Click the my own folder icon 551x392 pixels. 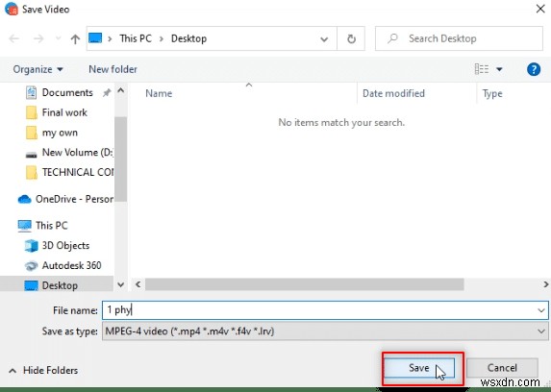[32, 133]
